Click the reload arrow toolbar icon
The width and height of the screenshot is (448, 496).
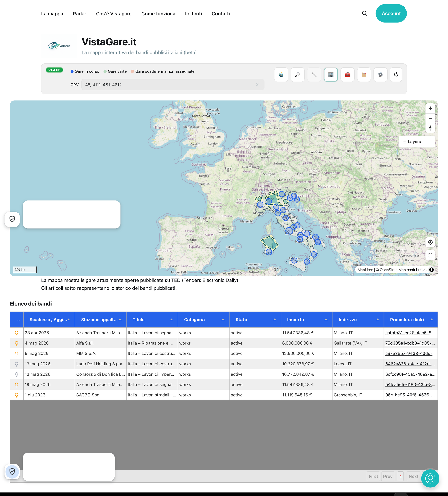click(396, 75)
